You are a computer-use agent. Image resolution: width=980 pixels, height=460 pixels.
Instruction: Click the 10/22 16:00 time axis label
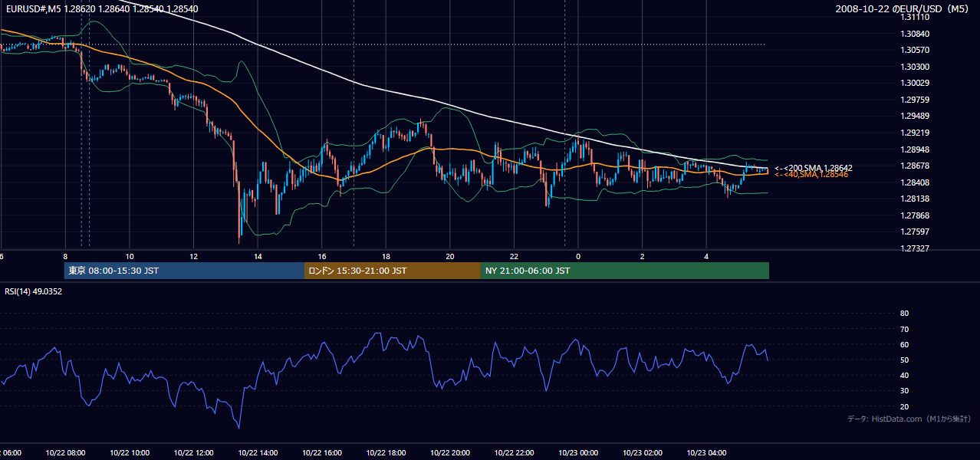tap(321, 452)
